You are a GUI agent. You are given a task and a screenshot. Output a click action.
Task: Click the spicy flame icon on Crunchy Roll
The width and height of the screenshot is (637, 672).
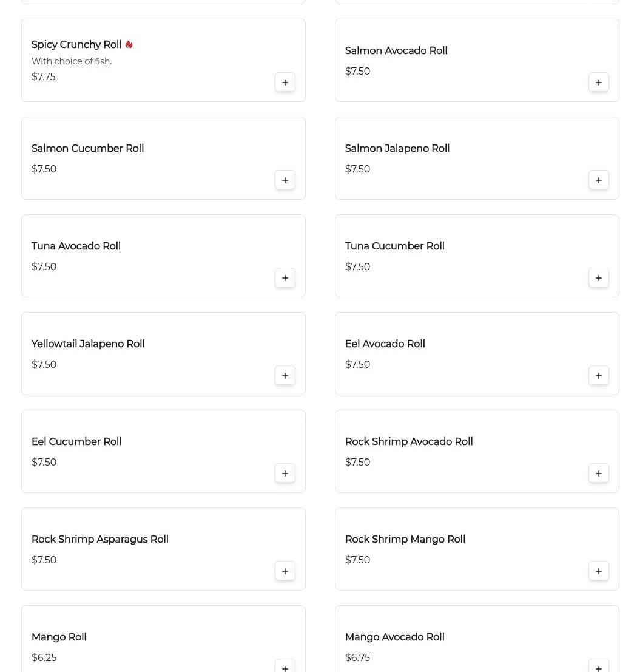129,45
